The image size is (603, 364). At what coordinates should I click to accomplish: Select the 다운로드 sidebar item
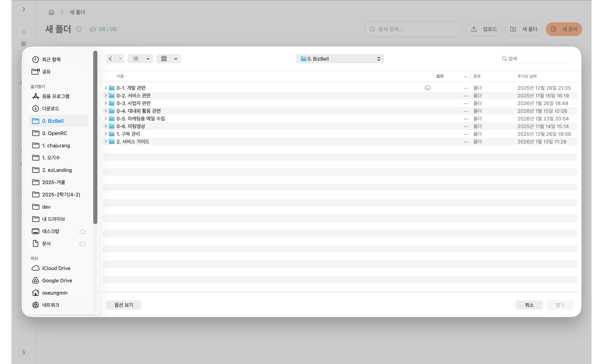(x=51, y=108)
